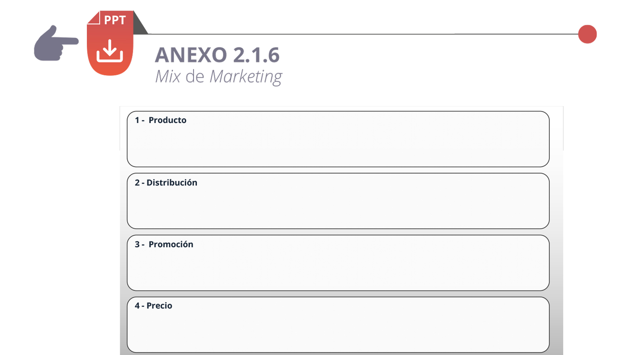
Task: Click the Promoción label text
Action: (x=171, y=245)
